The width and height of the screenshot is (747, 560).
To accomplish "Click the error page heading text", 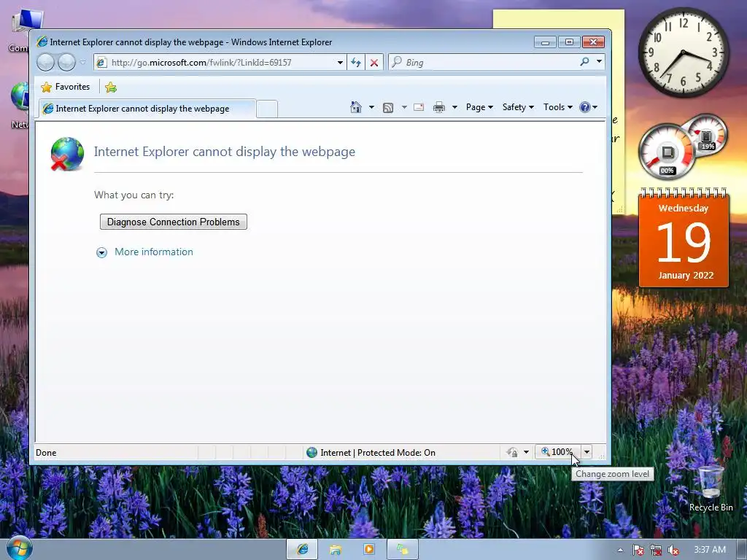I will (225, 152).
